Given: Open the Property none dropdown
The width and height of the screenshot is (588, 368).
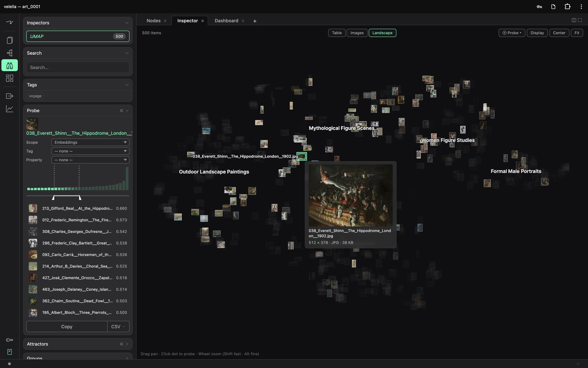Looking at the screenshot, I should 90,160.
